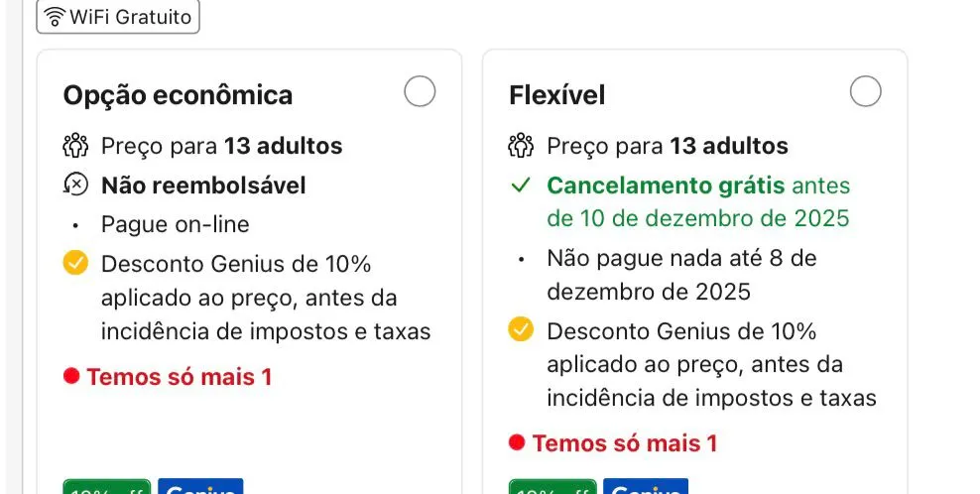Click the green Cancelamento grátis checkmark
The image size is (980, 494).
pos(521,185)
